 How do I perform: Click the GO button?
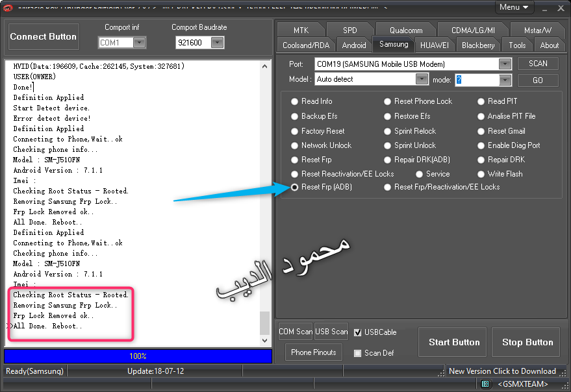coord(538,80)
